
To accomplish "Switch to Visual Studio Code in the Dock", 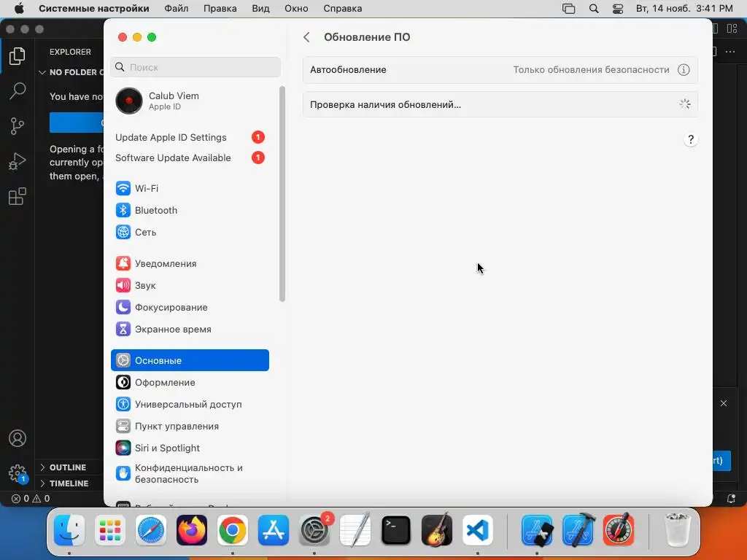I will (x=478, y=530).
